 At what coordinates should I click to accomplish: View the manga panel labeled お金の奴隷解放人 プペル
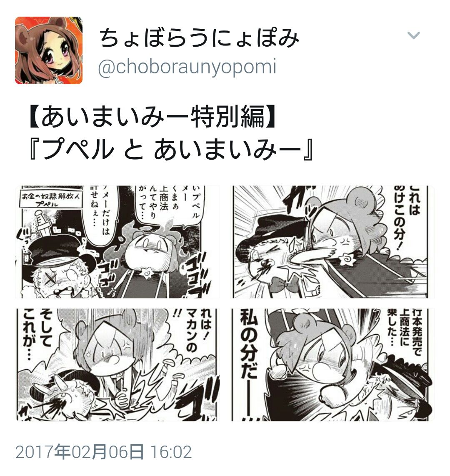coord(118,242)
